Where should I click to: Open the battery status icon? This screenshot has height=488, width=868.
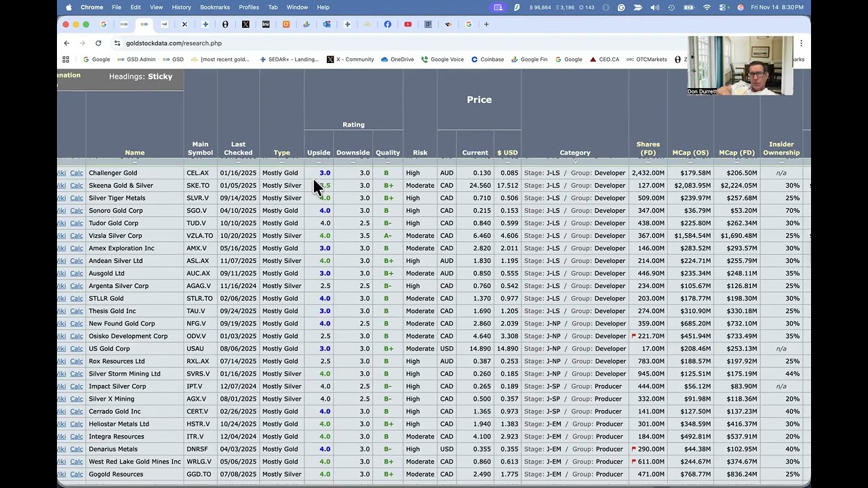click(x=689, y=7)
